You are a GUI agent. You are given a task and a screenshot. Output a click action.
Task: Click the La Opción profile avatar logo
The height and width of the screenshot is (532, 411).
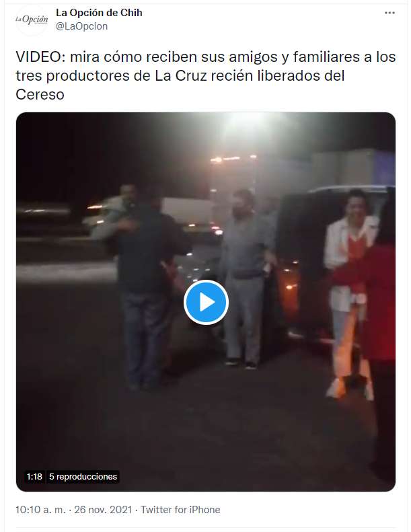click(x=32, y=20)
